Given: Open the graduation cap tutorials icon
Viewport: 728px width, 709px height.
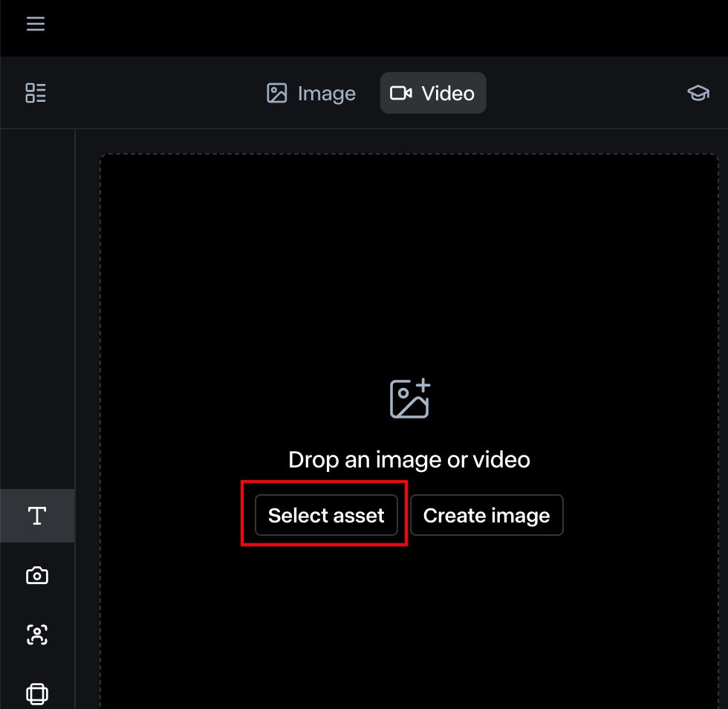Looking at the screenshot, I should [x=698, y=93].
